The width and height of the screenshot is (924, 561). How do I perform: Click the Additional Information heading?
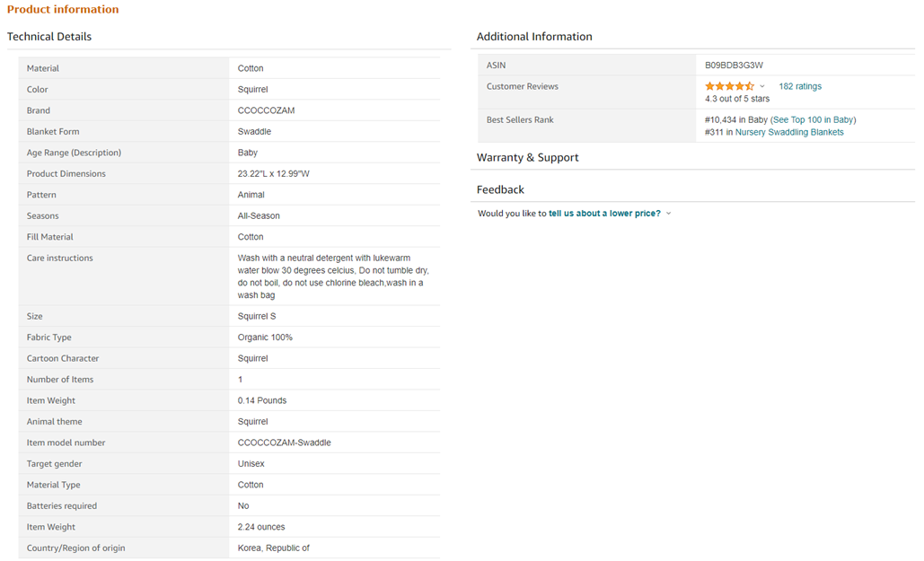pos(534,37)
